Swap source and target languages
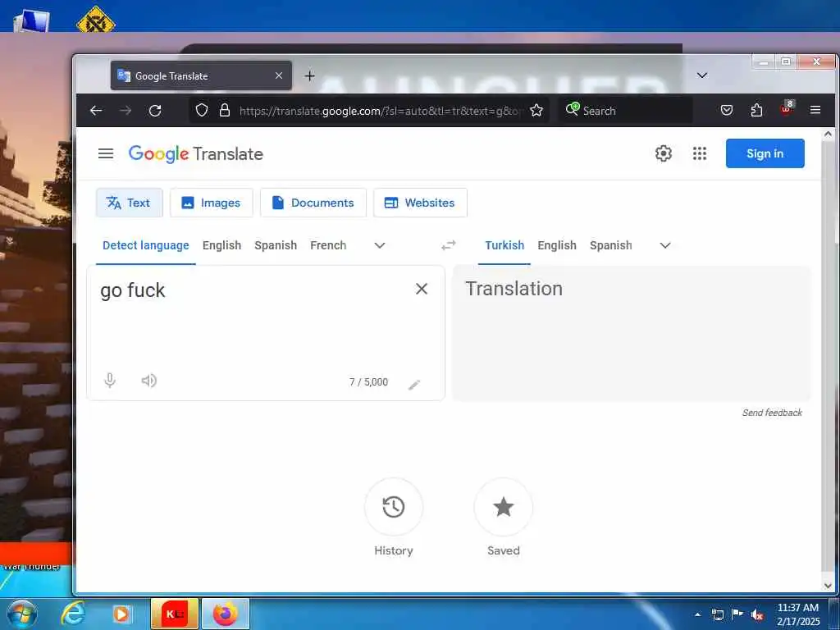 click(449, 245)
